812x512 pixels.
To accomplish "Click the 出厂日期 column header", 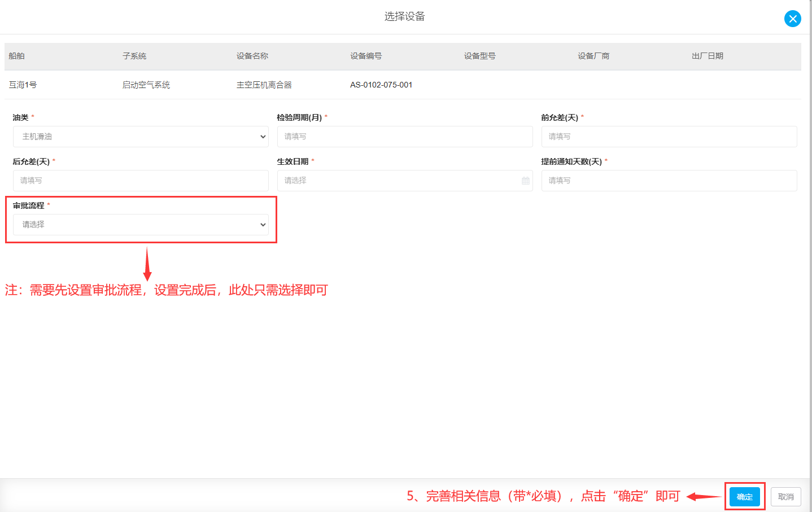I will [x=708, y=56].
